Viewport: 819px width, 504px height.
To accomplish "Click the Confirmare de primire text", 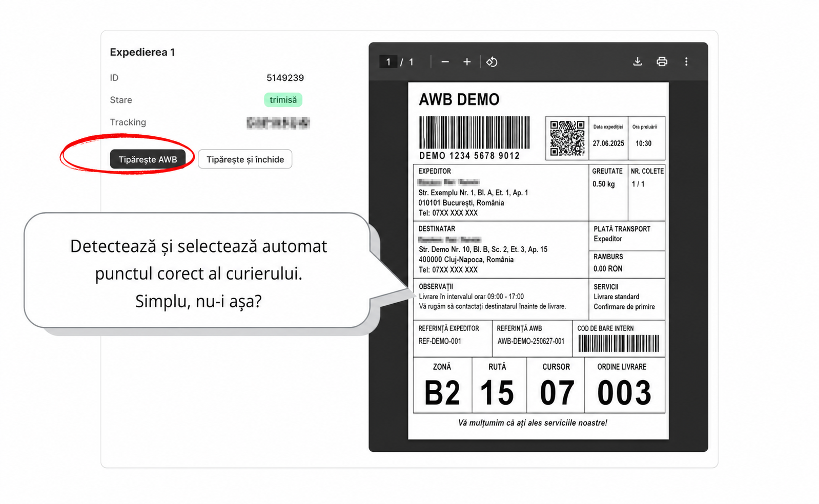I will (624, 307).
